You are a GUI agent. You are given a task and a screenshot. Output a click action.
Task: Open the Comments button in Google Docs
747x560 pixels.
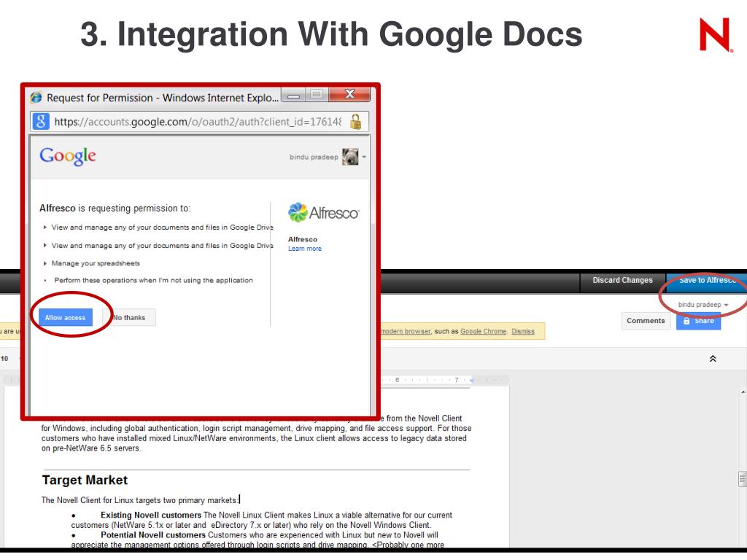coord(646,321)
